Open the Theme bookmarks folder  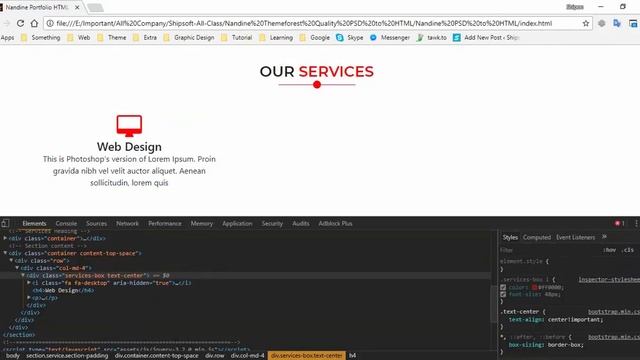111,38
